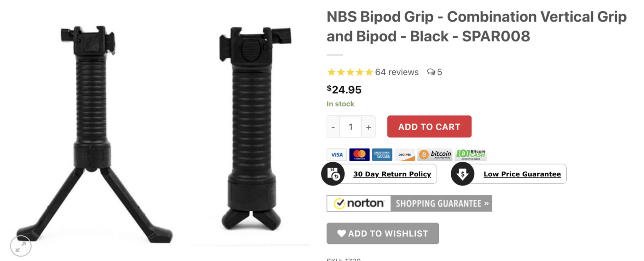The image size is (644, 261).
Task: Open the Low Price Guarantee link
Action: point(522,174)
